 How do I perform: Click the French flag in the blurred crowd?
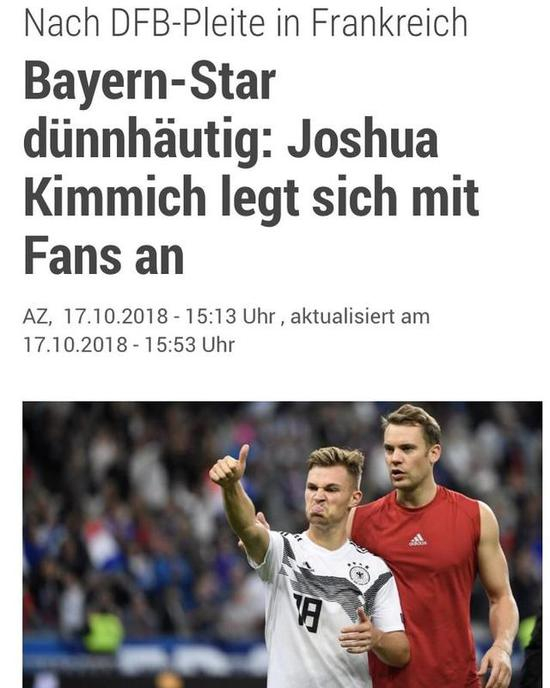coord(103,545)
